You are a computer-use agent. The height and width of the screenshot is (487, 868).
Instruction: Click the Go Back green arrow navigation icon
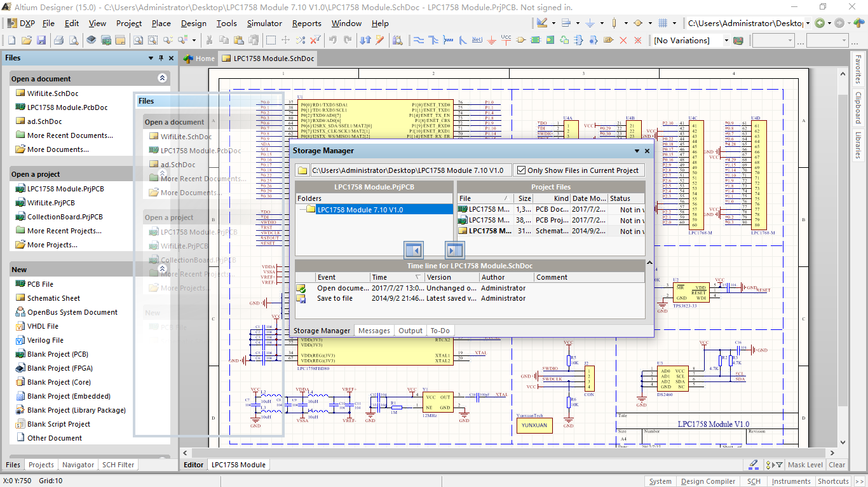click(x=820, y=23)
